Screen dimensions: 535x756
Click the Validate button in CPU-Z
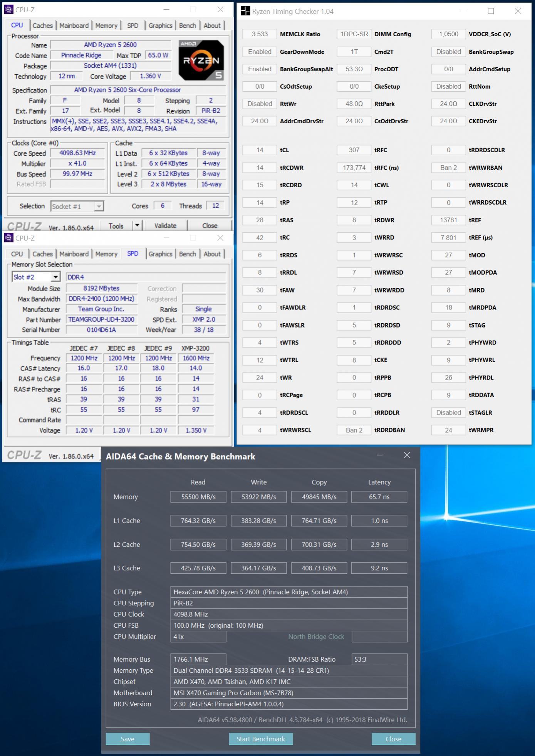click(166, 226)
